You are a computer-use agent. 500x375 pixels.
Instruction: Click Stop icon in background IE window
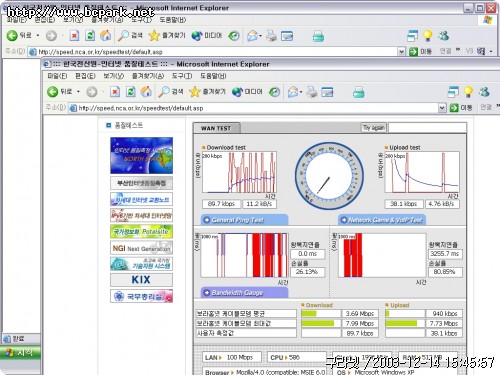click(x=74, y=35)
